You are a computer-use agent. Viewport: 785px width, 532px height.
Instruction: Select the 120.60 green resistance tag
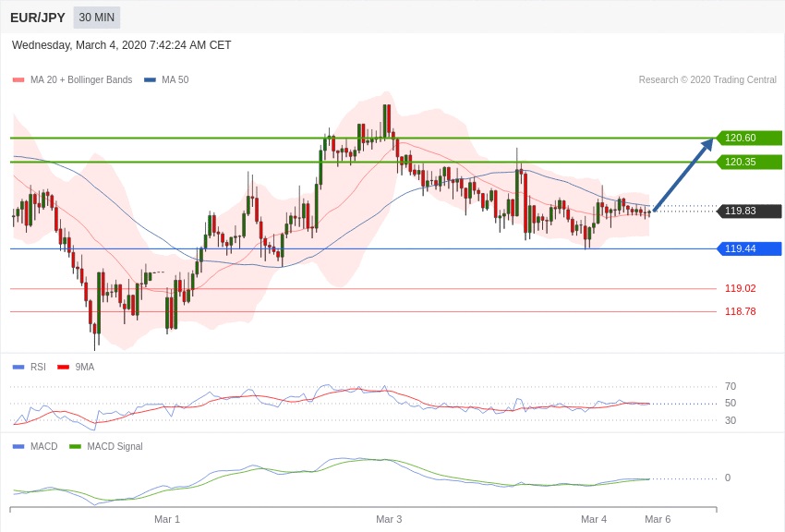pyautogui.click(x=749, y=139)
